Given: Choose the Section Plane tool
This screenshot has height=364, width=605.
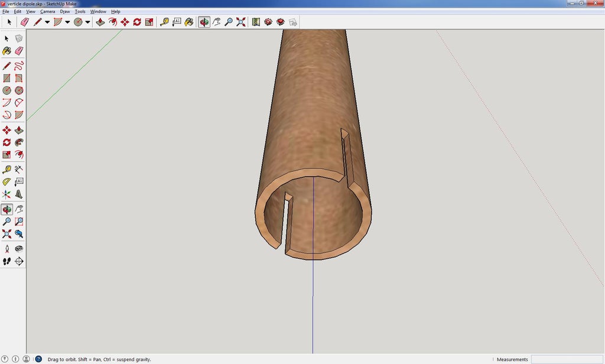Looking at the screenshot, I should (19, 261).
